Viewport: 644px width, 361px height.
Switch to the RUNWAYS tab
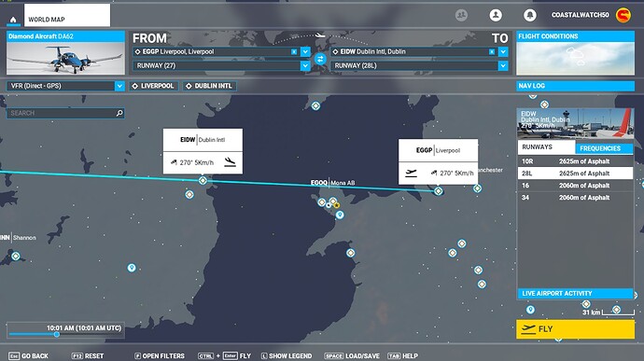point(546,147)
